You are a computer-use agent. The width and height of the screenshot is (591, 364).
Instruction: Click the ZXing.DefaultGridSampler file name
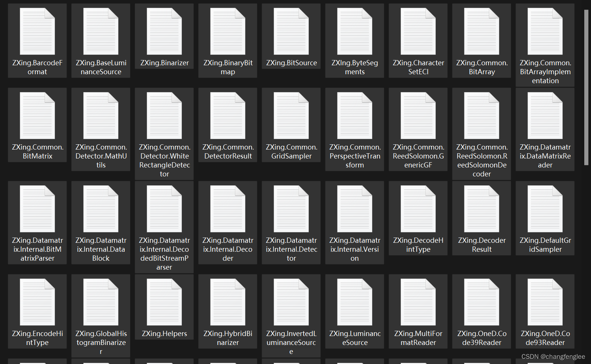click(545, 245)
